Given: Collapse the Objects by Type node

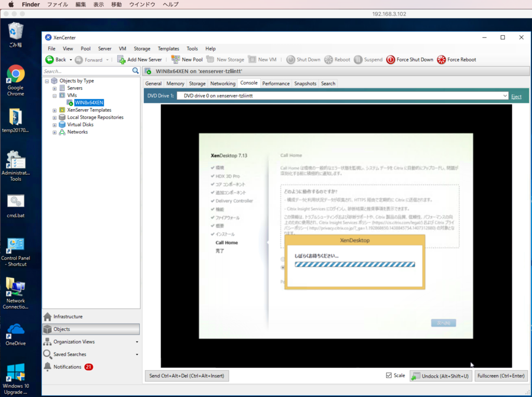Looking at the screenshot, I should [47, 81].
